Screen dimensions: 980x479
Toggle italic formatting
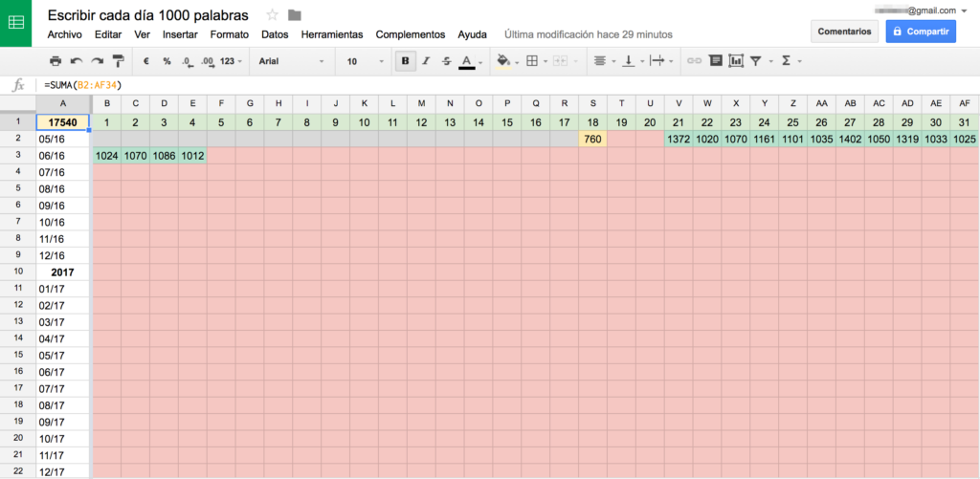point(426,61)
